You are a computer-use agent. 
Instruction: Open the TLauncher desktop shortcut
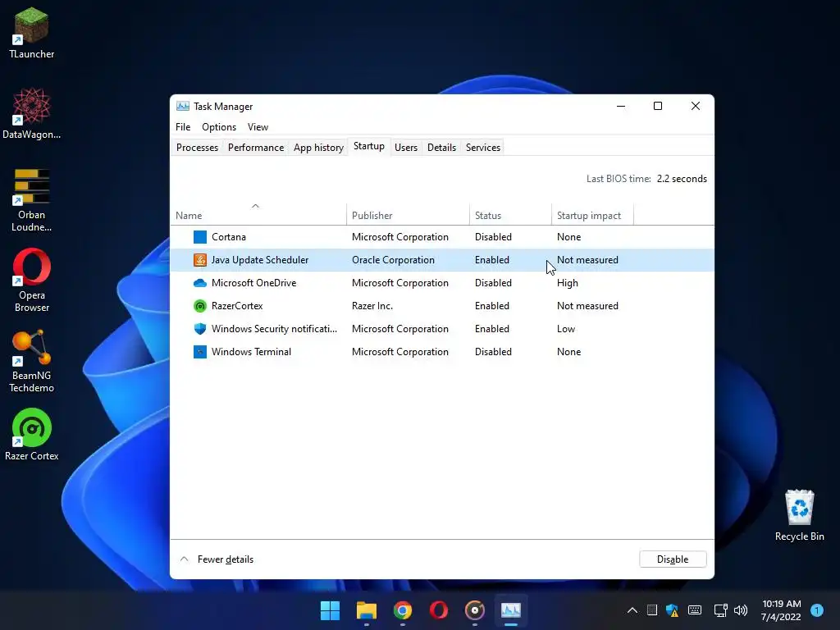click(x=32, y=33)
